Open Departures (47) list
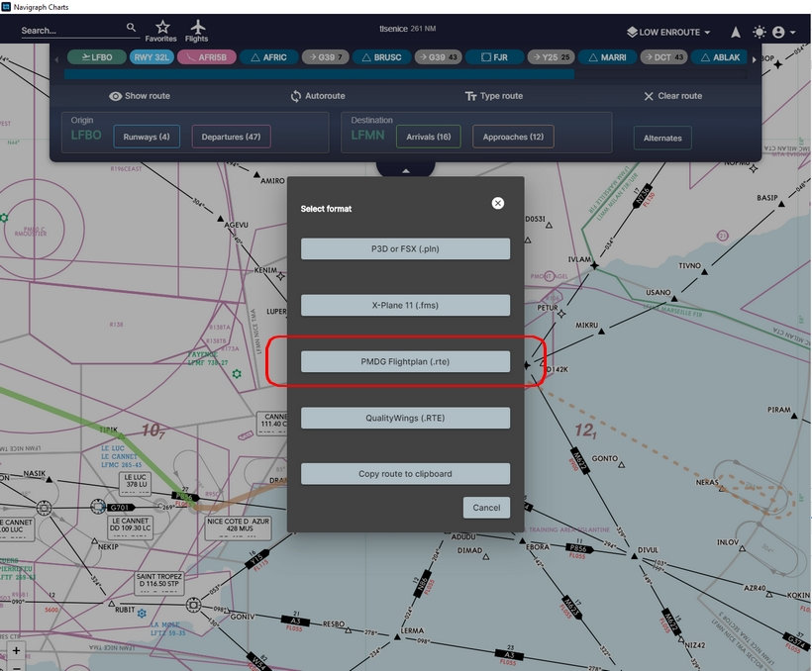Viewport: 812px width, 671px height. click(231, 137)
